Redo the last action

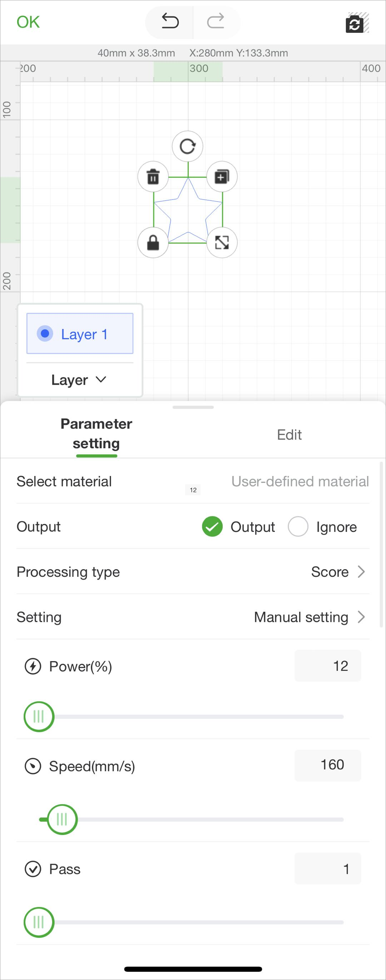(216, 22)
